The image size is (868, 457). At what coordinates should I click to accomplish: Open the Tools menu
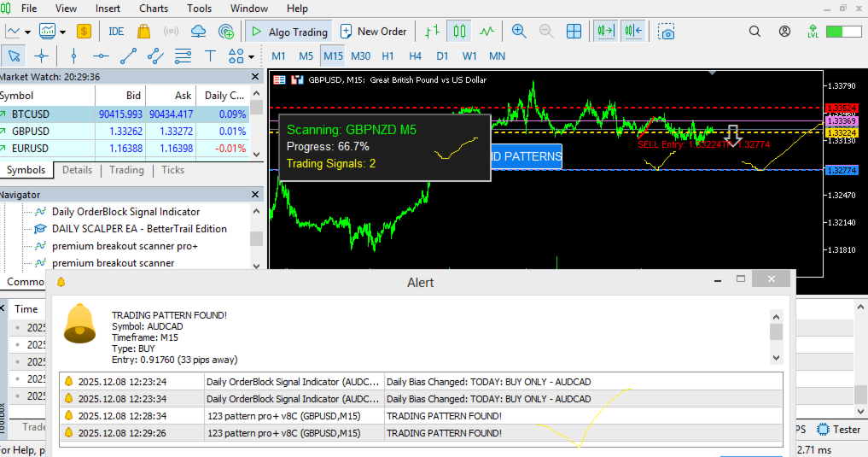pyautogui.click(x=199, y=9)
